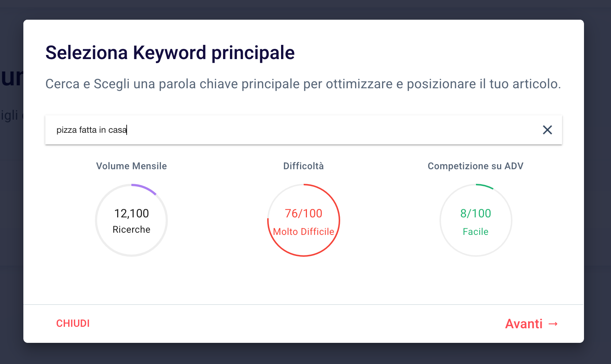611x364 pixels.
Task: Click the Volume Mensile heading
Action: pyautogui.click(x=131, y=166)
